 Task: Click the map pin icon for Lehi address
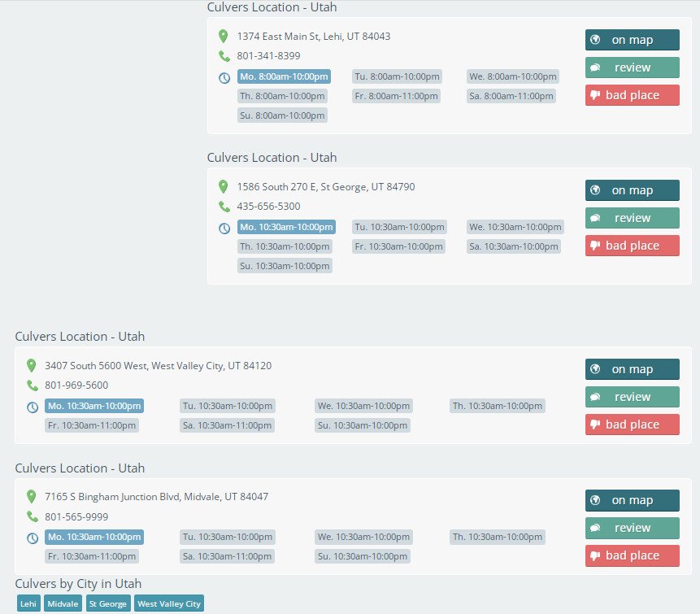coord(224,36)
